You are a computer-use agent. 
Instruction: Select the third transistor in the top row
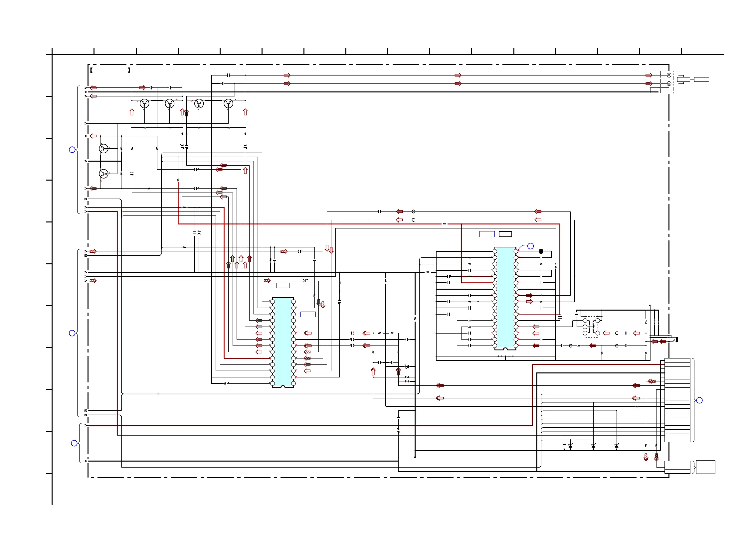point(199,103)
